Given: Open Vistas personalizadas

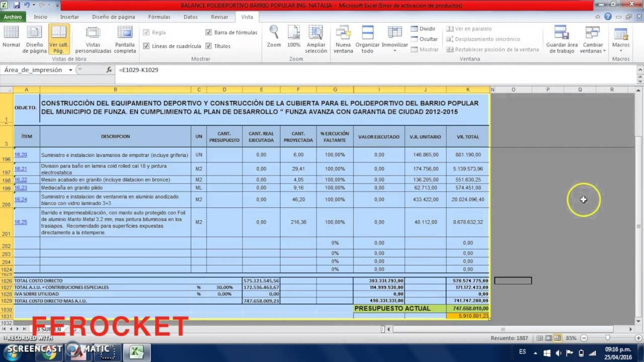Looking at the screenshot, I should point(93,39).
